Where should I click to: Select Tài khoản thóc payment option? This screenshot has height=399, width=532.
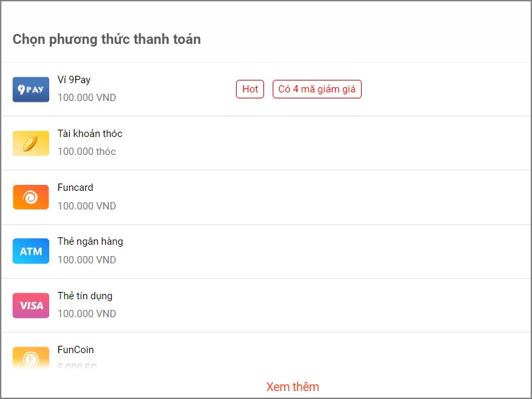coord(90,134)
